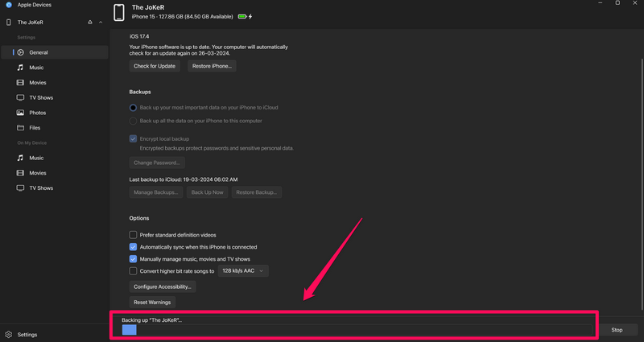
Task: Select The JoKeR device in sidebar
Action: (x=31, y=23)
